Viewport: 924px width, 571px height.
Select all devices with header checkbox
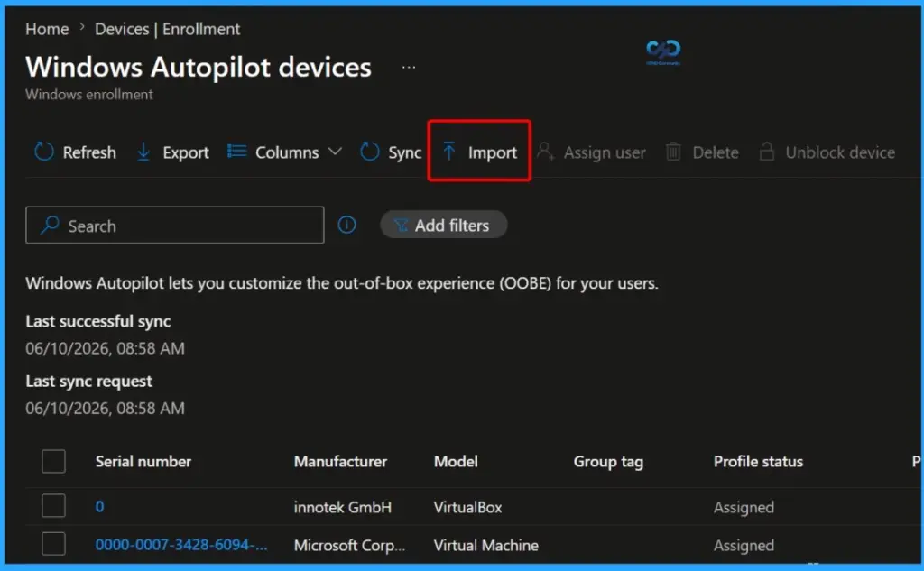point(53,461)
